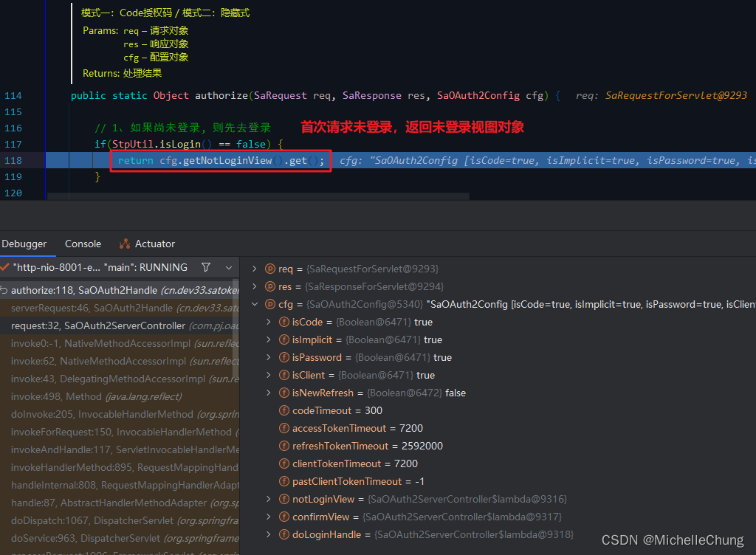Select the invoke:62 NativeMethodAccessorImpl frame
This screenshot has width=756, height=555.
tap(119, 362)
